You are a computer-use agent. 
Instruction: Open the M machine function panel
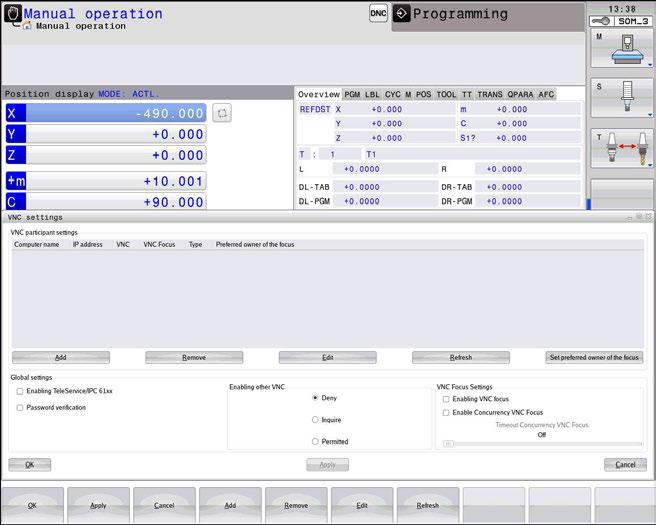pyautogui.click(x=622, y=49)
